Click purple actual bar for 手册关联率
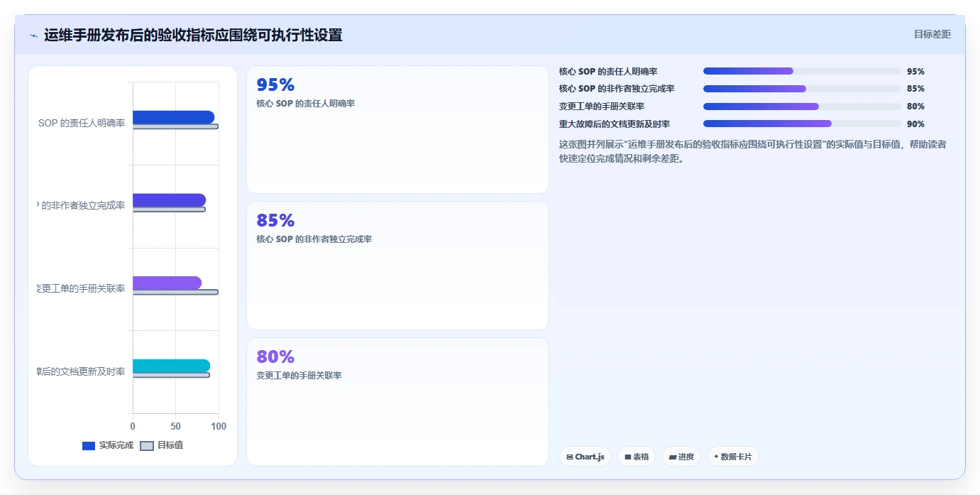 167,283
